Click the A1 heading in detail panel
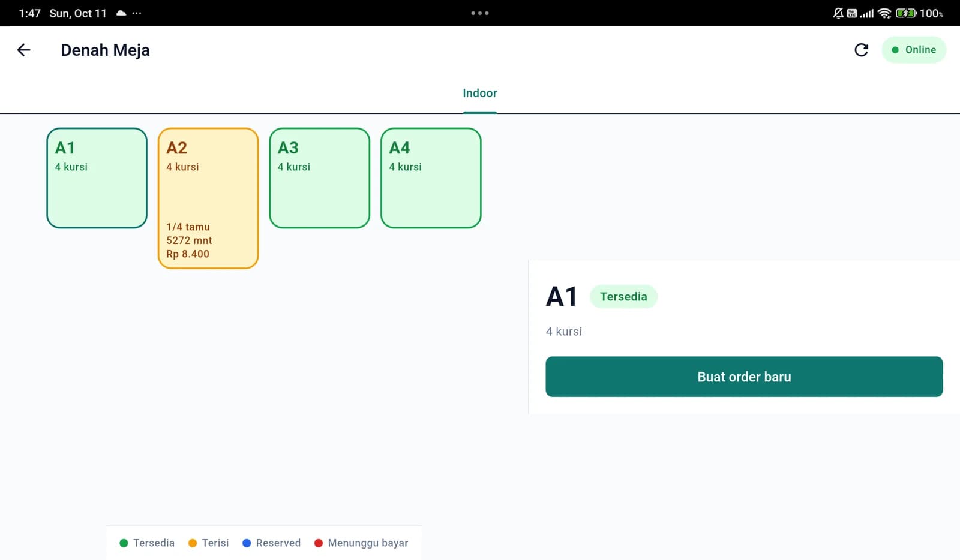The width and height of the screenshot is (960, 560). click(x=562, y=297)
